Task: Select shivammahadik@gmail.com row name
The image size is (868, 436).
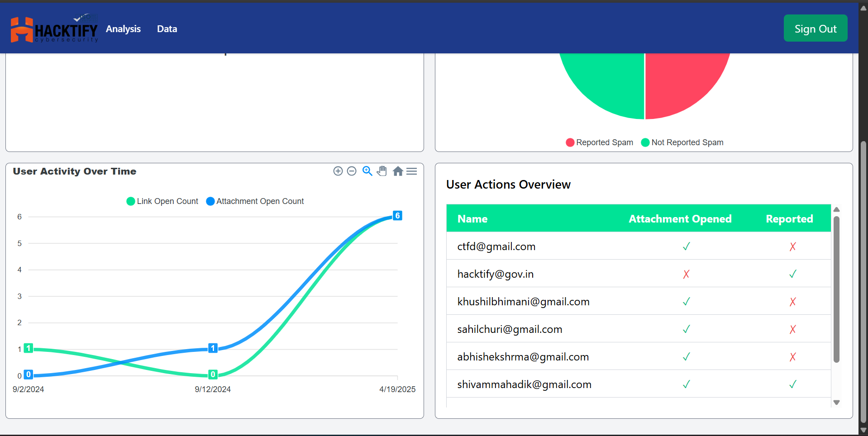Action: point(524,384)
